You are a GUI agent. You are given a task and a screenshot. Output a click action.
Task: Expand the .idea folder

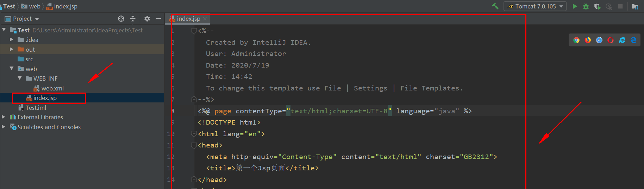[x=11, y=40]
